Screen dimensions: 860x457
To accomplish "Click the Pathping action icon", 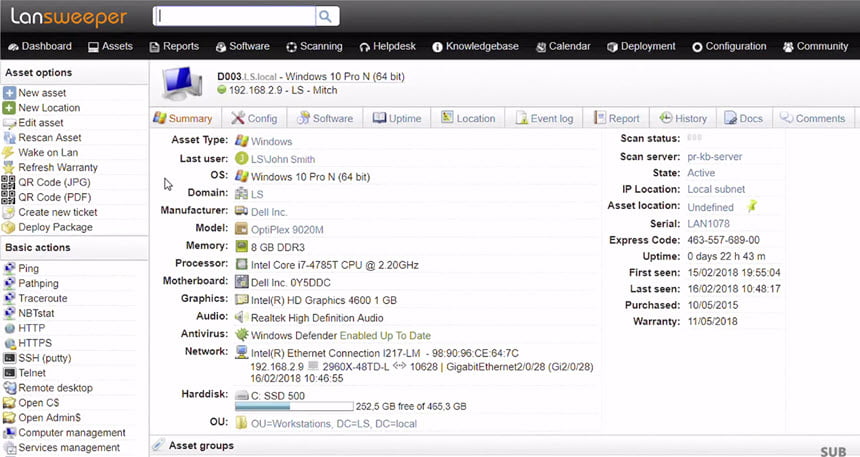I will pos(9,283).
